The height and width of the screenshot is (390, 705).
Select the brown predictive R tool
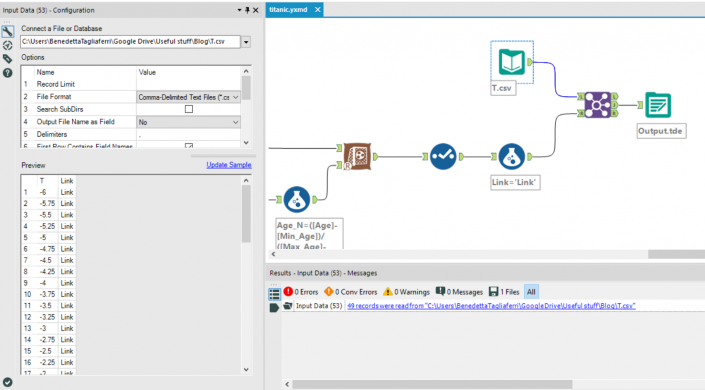(357, 156)
